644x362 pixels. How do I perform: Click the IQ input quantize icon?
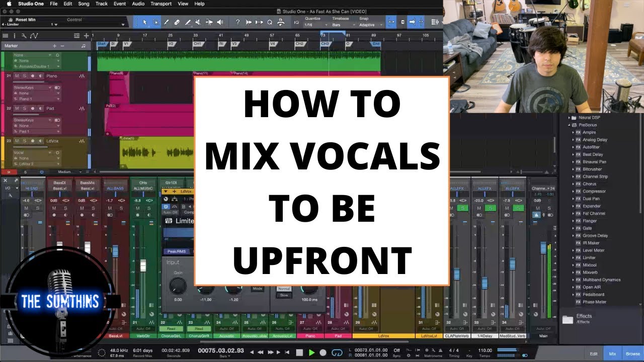tap(296, 22)
